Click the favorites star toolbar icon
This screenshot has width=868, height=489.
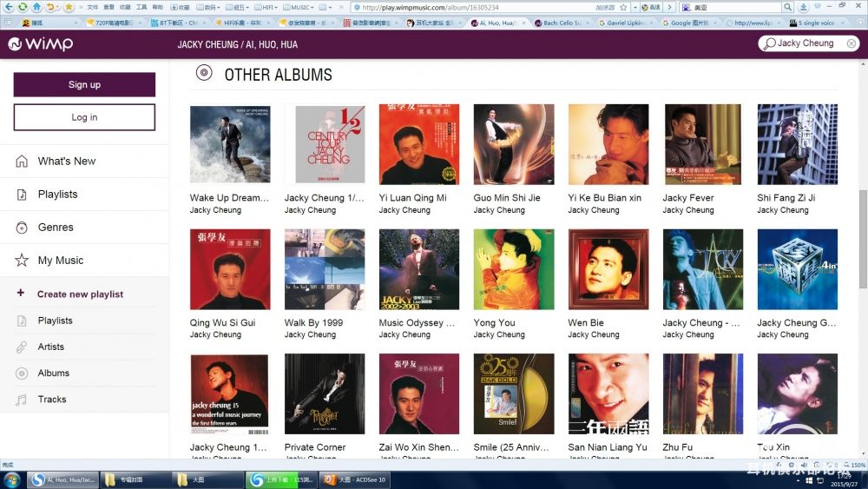pyautogui.click(x=69, y=7)
